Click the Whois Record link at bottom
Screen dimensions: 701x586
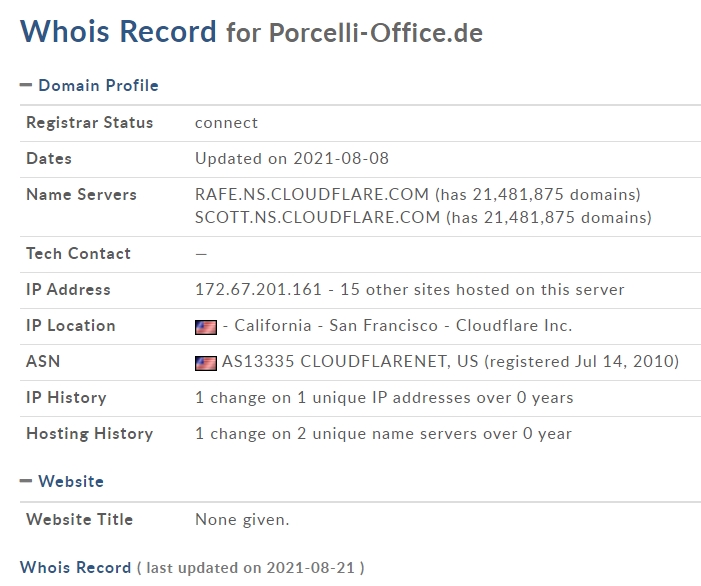click(x=75, y=568)
